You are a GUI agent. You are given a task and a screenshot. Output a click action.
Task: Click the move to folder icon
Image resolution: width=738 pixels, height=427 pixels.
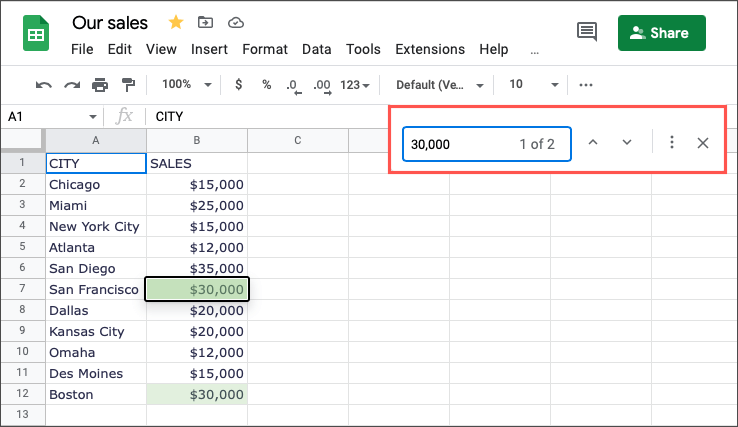(205, 22)
